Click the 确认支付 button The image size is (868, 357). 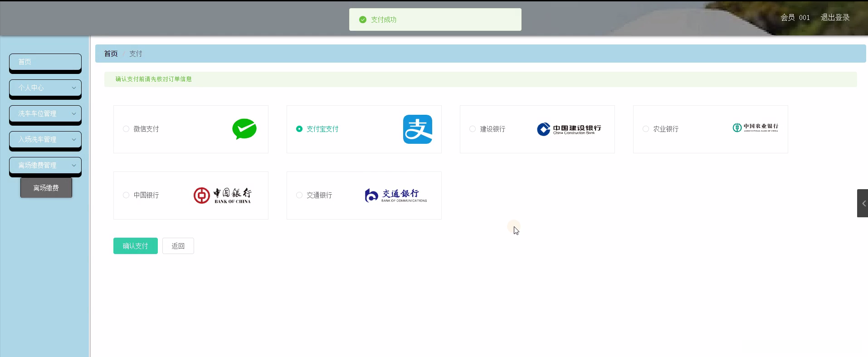136,246
